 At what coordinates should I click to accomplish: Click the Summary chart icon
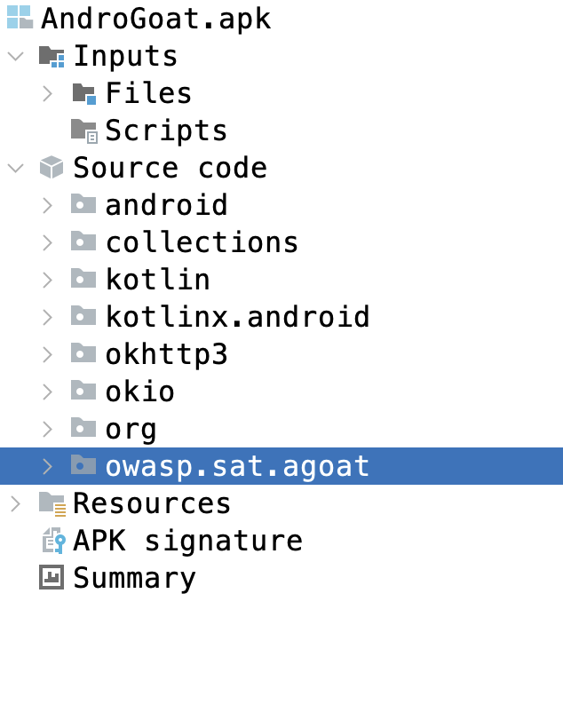52,578
